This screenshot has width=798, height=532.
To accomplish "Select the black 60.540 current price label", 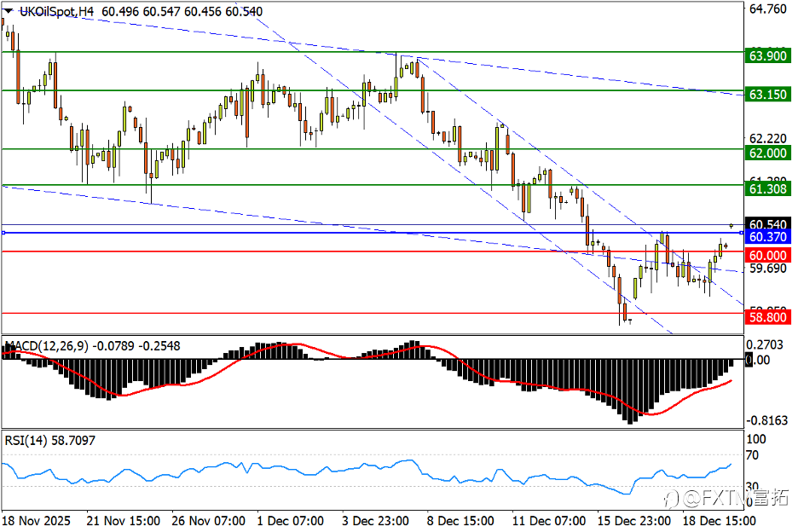I will [x=768, y=223].
